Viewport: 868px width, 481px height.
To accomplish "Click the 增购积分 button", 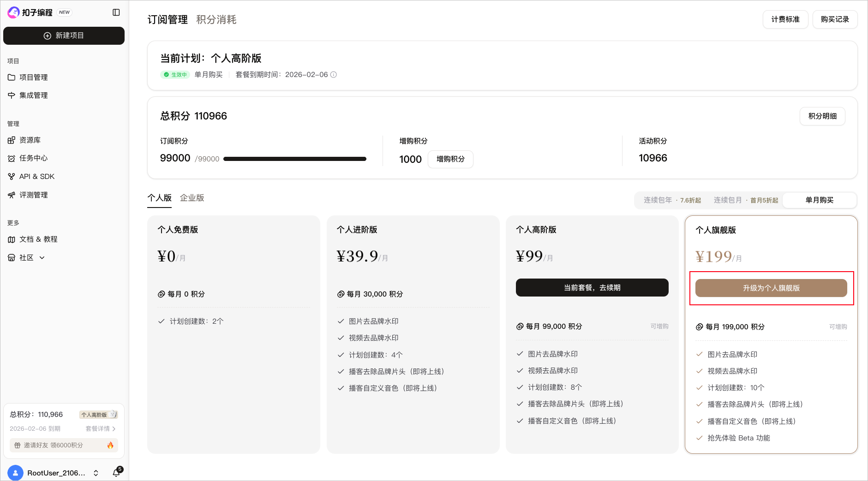I will [450, 159].
